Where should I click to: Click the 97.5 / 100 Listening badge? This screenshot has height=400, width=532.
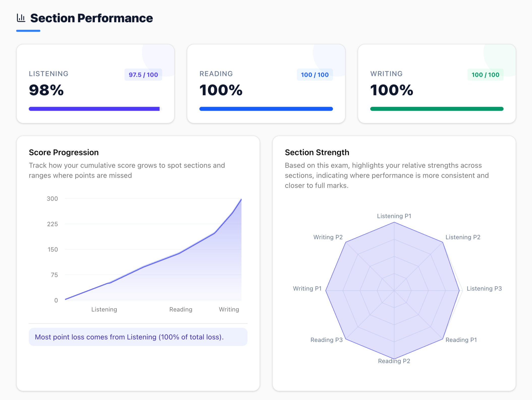click(x=143, y=75)
